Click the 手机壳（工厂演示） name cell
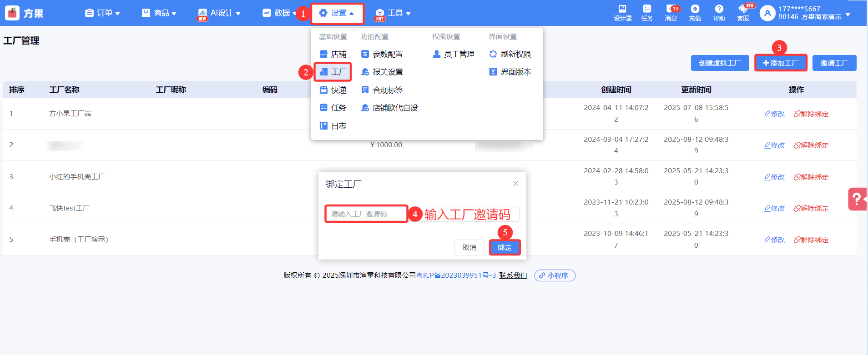Viewport: 868px width, 355px height. pyautogui.click(x=79, y=240)
